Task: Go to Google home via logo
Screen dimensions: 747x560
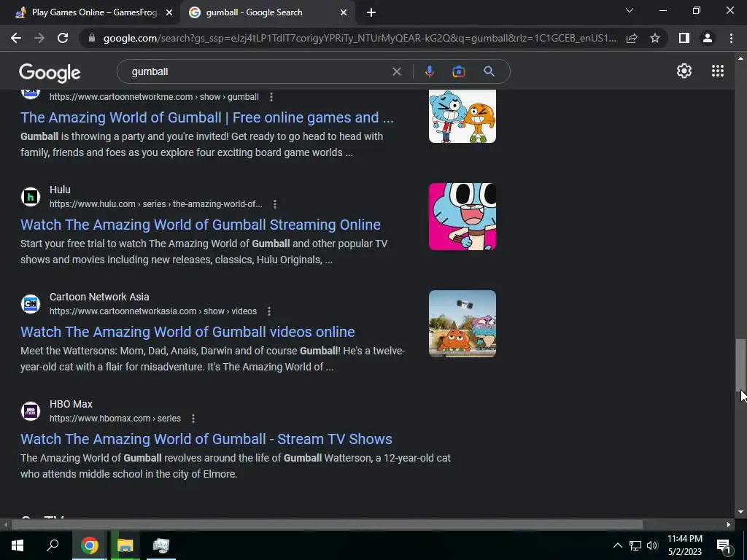Action: [50, 73]
